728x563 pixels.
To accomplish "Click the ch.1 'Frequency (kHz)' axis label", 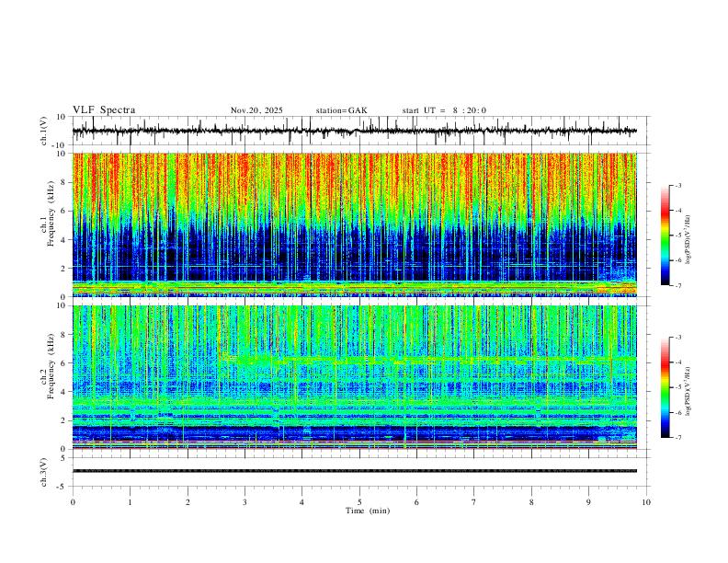I will point(51,213).
